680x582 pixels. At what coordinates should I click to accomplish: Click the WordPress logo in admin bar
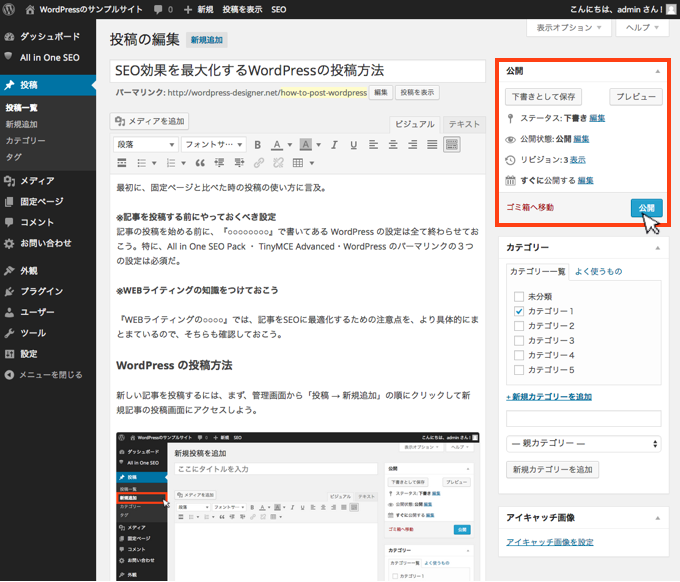click(9, 9)
